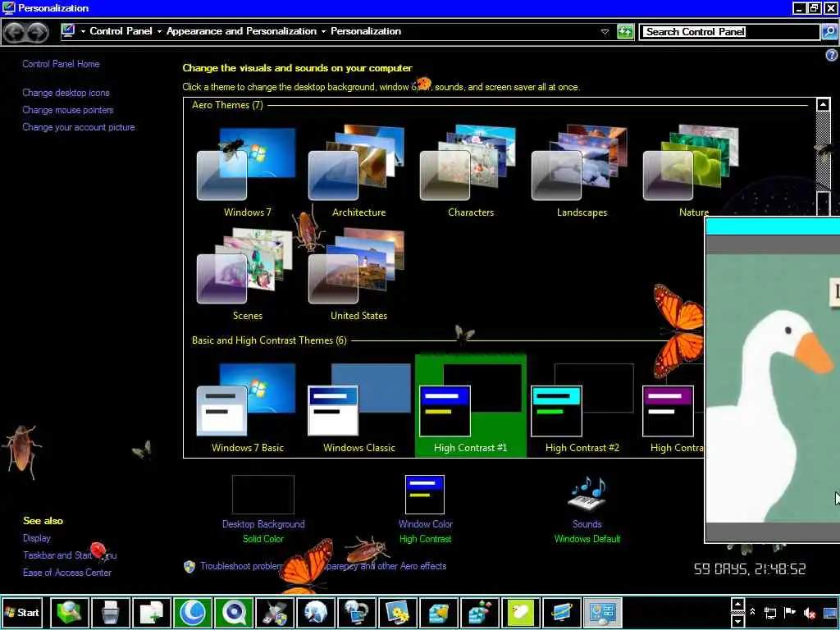Open the active Personalization taskbar button
The width and height of the screenshot is (840, 630).
[602, 612]
